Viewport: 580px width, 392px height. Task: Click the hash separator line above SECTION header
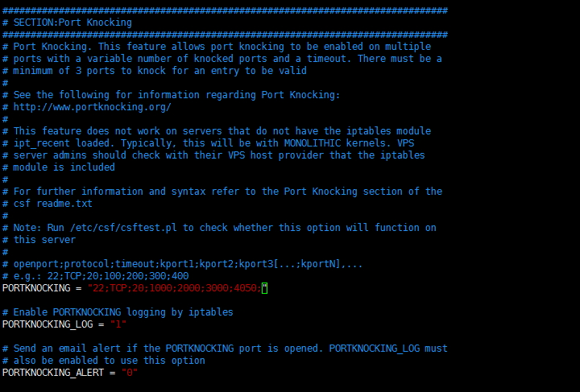click(x=225, y=10)
